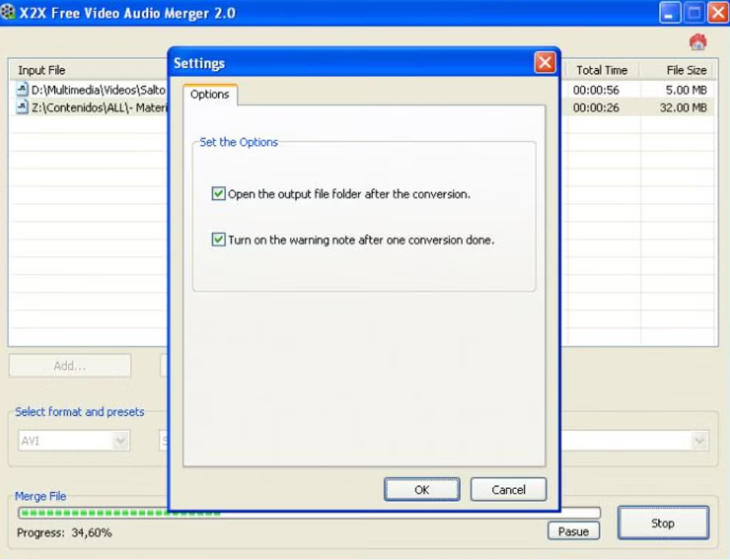Click the Merge File label
This screenshot has height=560, width=730.
coord(40,496)
